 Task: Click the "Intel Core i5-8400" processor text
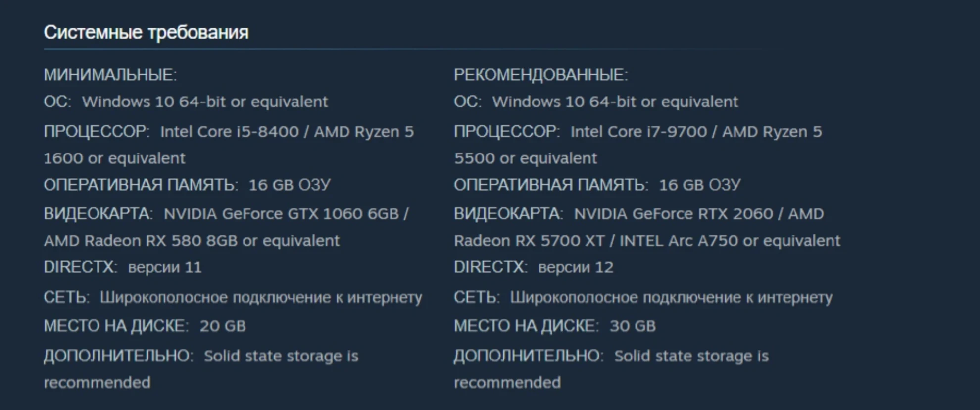[230, 132]
